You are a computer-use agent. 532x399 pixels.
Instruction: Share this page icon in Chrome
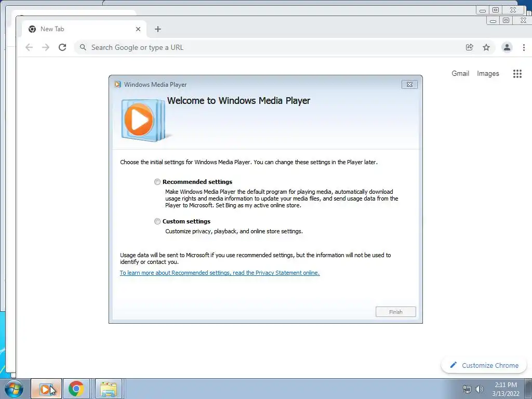click(470, 47)
